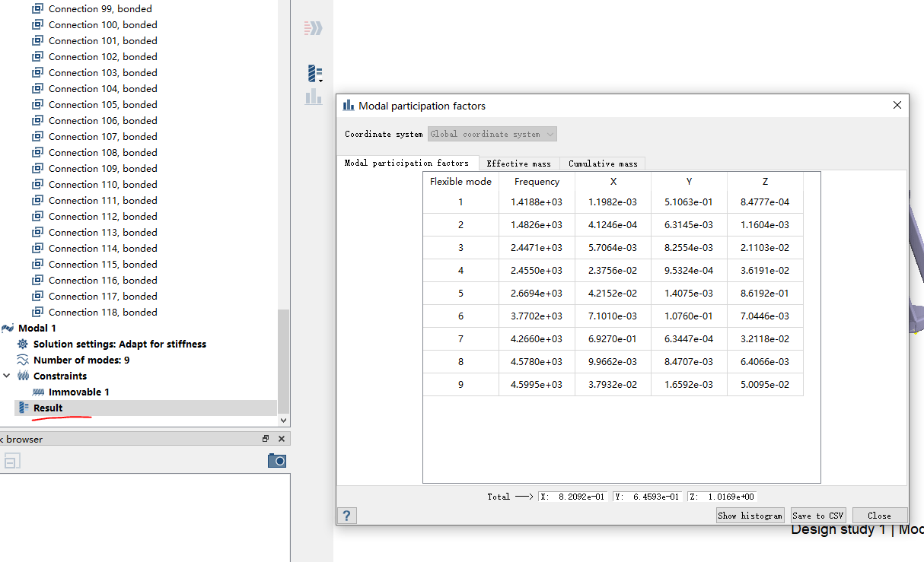Take a snapshot with the camera icon
Screen dimensions: 924x562
[x=277, y=461]
